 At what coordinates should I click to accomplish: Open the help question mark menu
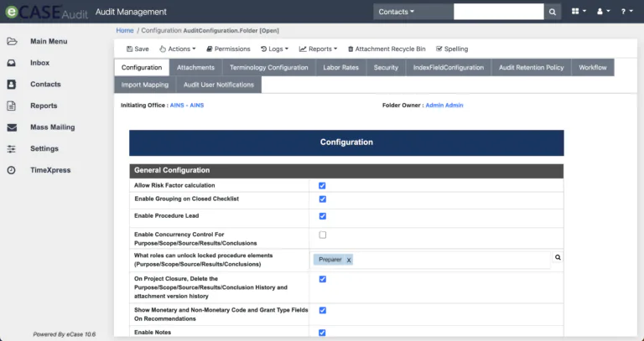coord(626,12)
